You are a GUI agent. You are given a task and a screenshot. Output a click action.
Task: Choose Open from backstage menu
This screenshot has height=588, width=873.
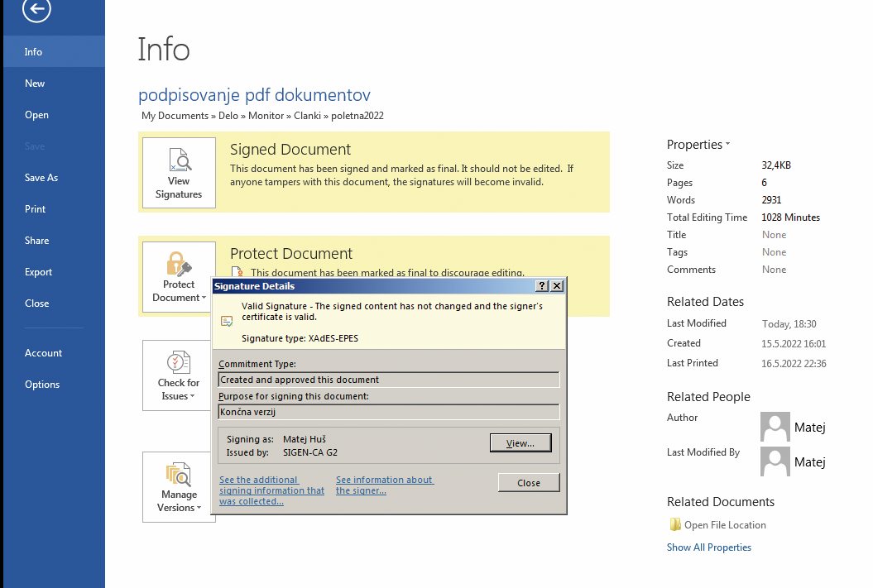(x=54, y=115)
